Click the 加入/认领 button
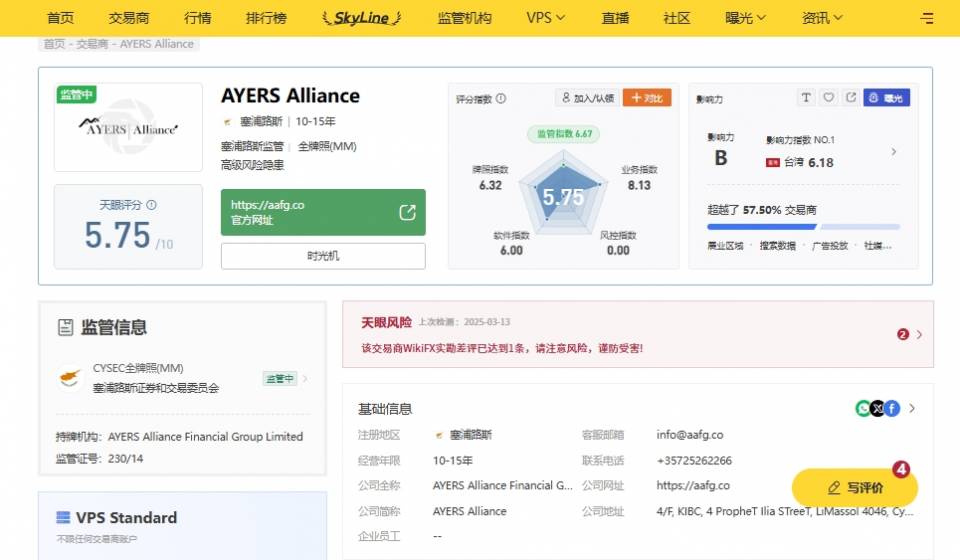Screen dimensions: 960x560 (588, 98)
